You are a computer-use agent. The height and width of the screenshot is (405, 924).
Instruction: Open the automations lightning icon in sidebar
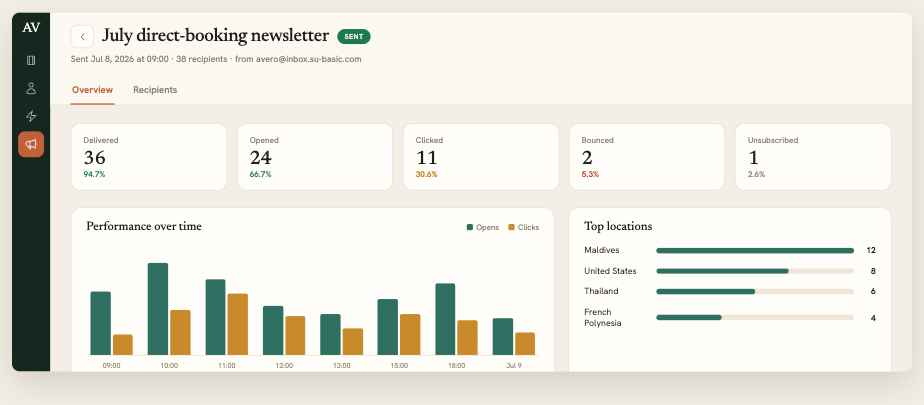[x=31, y=116]
